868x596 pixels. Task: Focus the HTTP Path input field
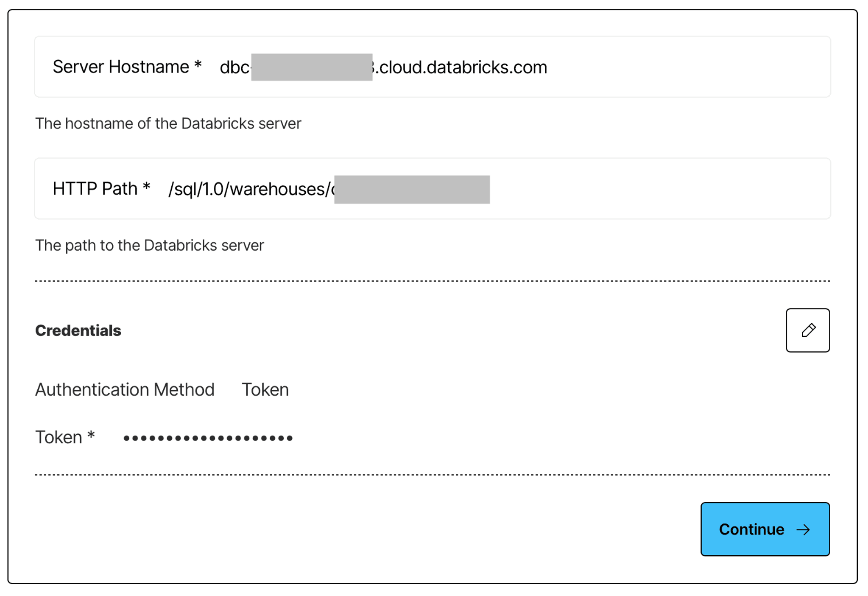(x=432, y=189)
